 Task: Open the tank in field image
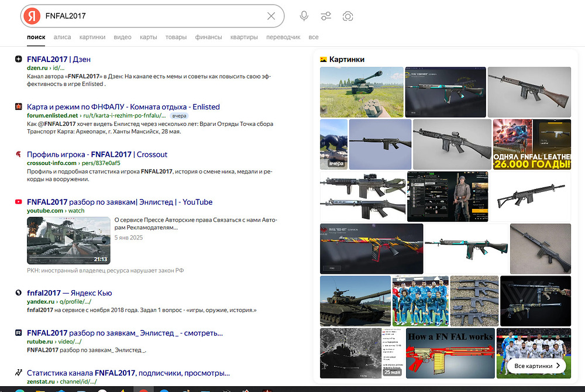(x=362, y=92)
